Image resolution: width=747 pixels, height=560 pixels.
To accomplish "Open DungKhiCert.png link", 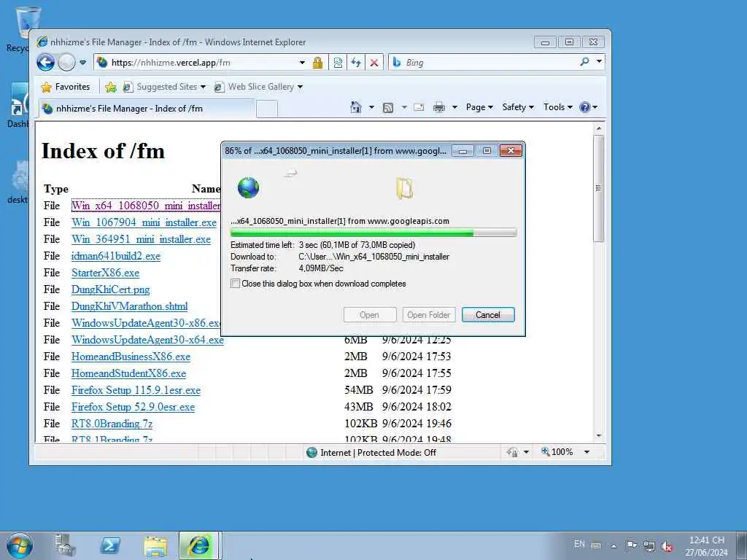I will [x=111, y=289].
